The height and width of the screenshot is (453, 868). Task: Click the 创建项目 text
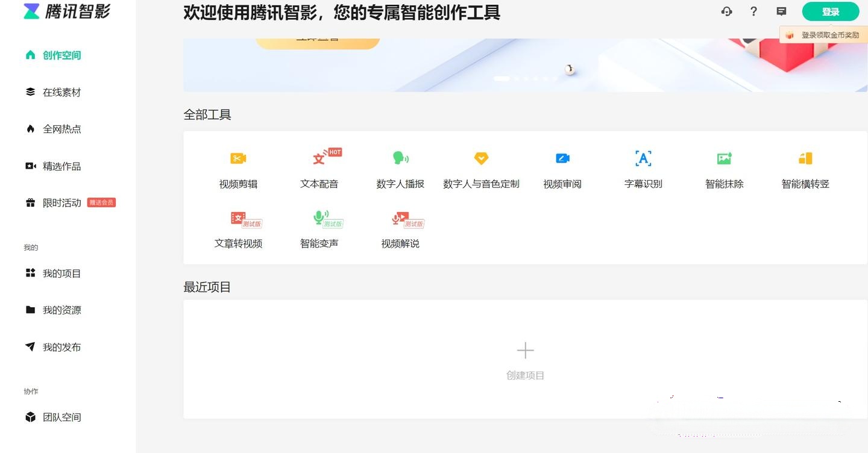525,375
